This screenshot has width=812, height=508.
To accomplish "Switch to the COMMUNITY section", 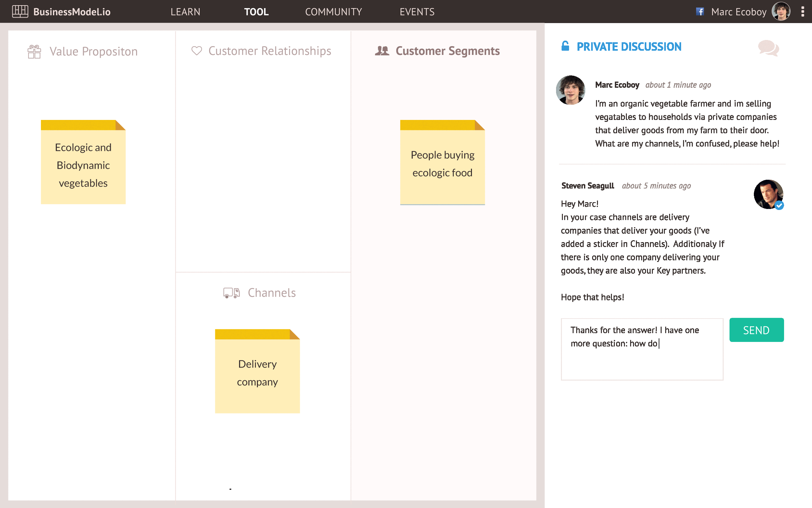I will (x=333, y=12).
